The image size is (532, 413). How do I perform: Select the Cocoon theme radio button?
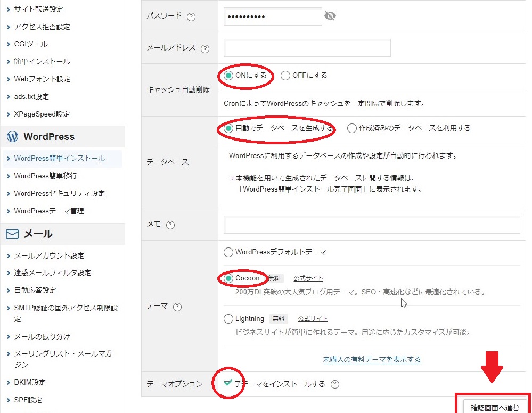[228, 278]
